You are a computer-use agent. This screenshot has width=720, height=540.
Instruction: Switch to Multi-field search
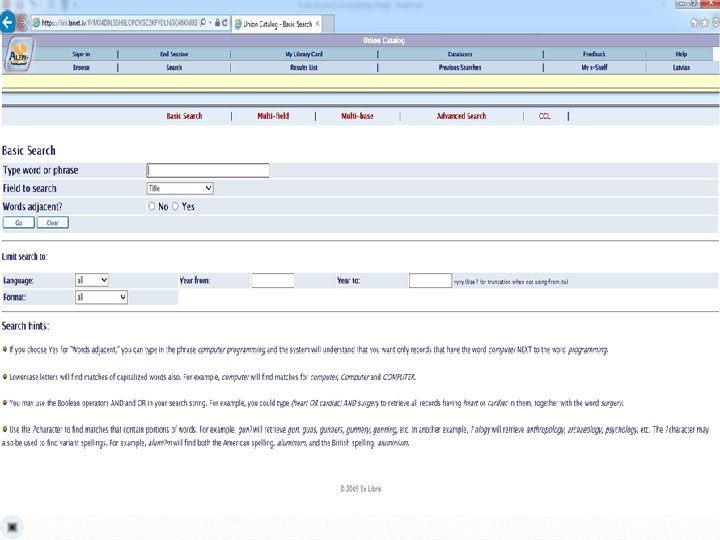click(x=273, y=116)
